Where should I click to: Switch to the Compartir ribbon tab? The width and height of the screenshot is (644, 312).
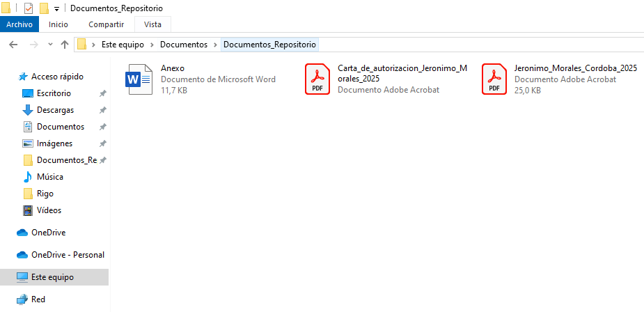(x=106, y=24)
